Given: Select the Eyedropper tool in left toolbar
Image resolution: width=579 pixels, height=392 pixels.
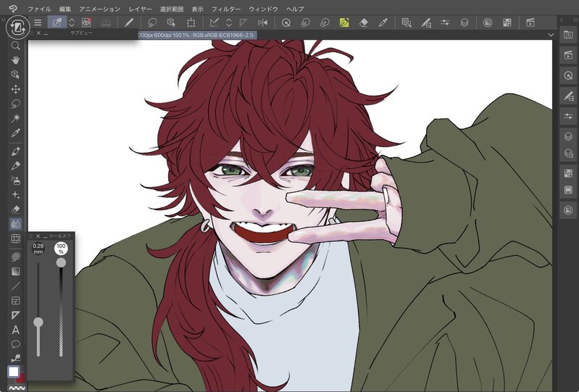Looking at the screenshot, I should coord(15,133).
